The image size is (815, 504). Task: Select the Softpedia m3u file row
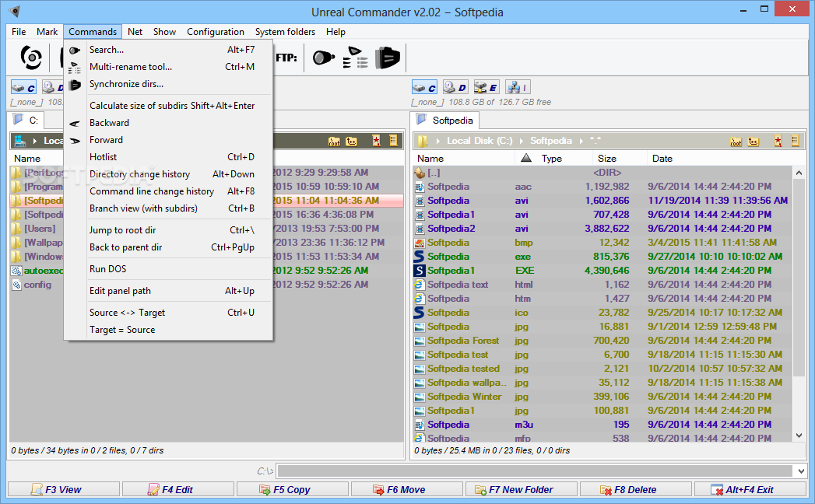click(x=603, y=425)
